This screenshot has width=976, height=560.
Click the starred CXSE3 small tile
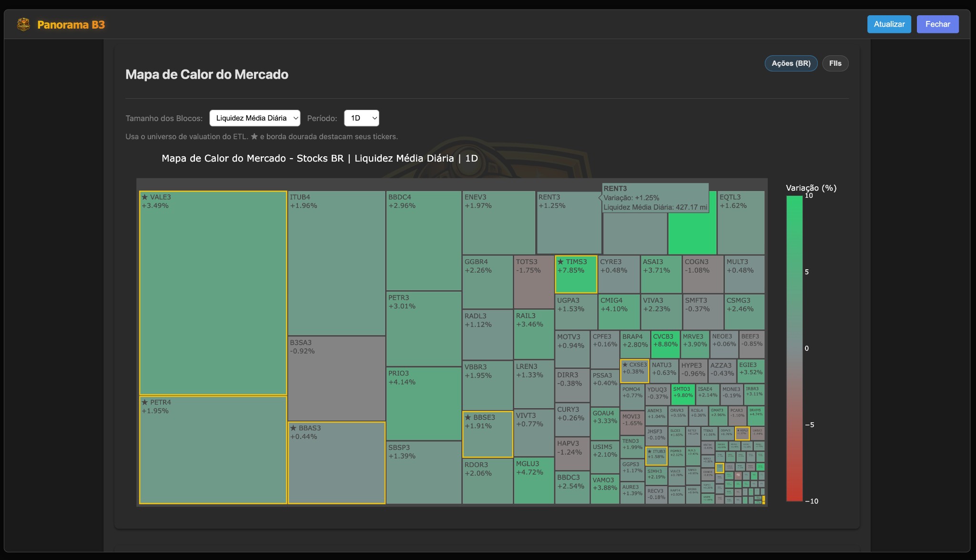(634, 371)
